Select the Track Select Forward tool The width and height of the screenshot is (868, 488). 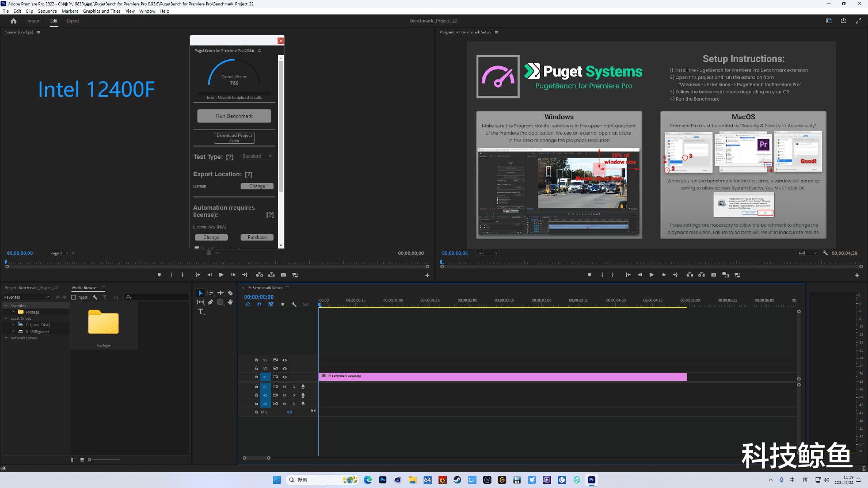click(x=211, y=293)
